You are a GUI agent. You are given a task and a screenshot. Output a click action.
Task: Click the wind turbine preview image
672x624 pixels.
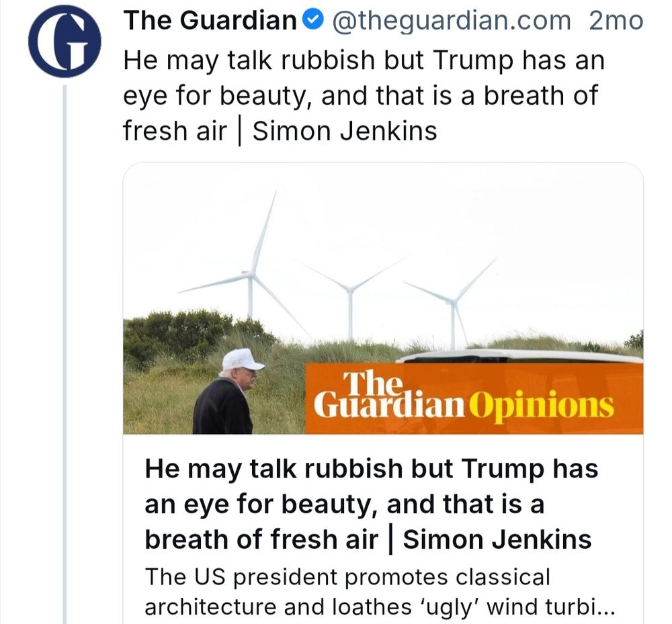pyautogui.click(x=336, y=269)
